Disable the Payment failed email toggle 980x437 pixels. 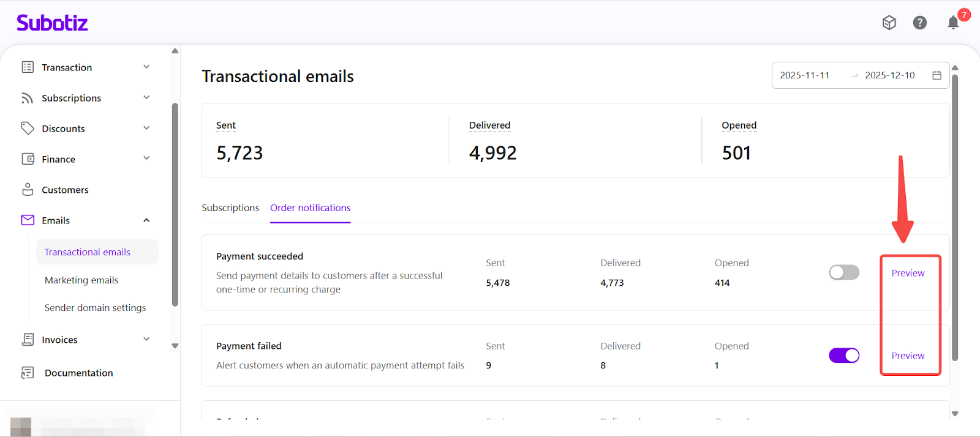[x=844, y=356]
